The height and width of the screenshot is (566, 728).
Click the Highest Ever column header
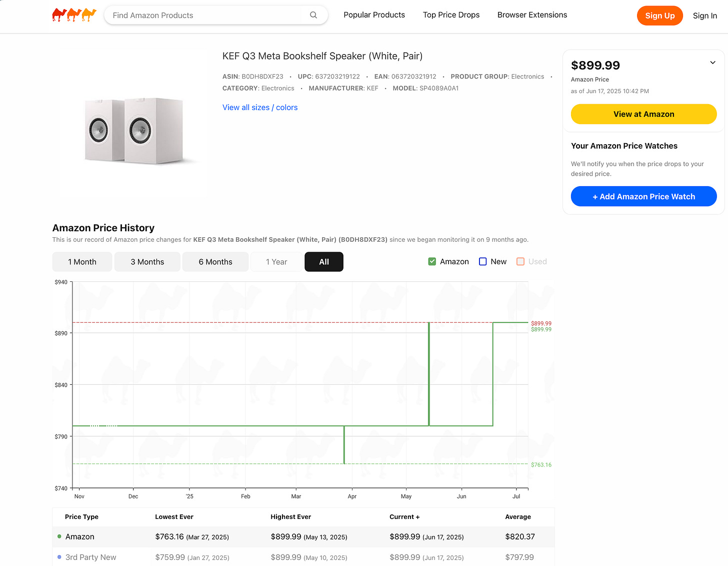click(x=290, y=517)
